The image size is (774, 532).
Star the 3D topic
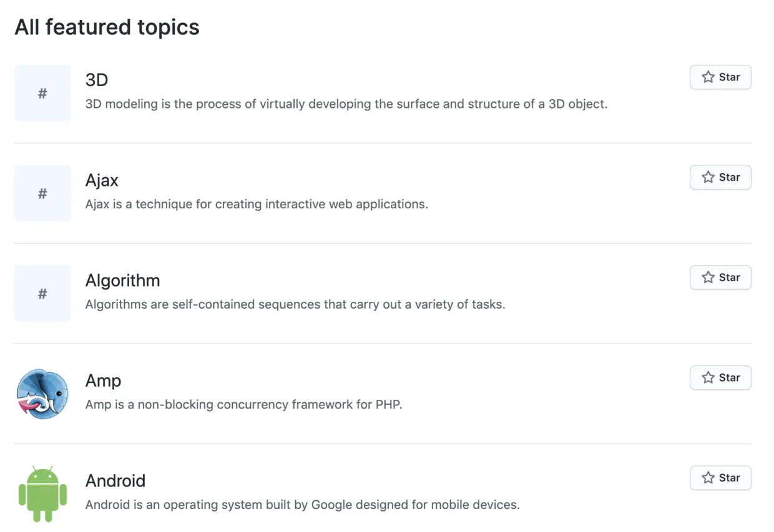point(720,77)
